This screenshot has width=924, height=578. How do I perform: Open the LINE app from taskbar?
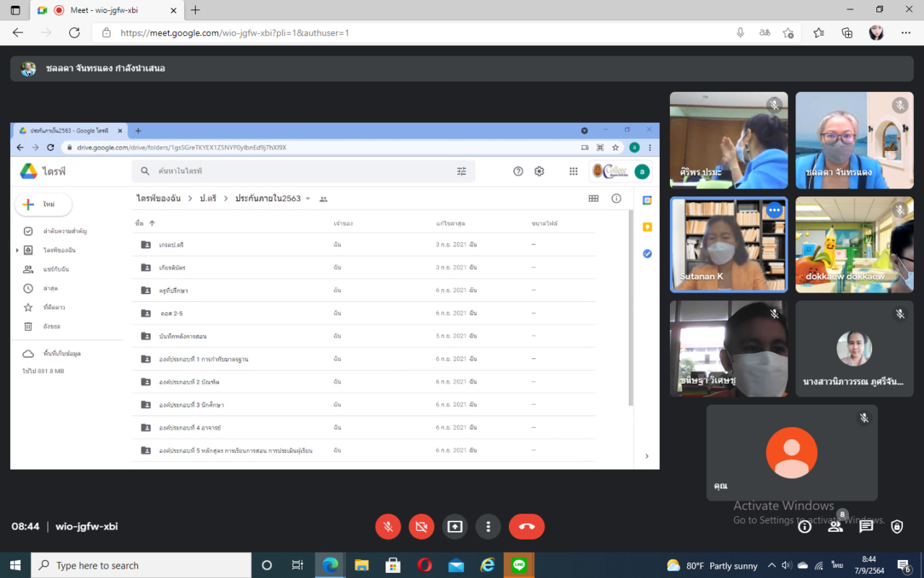tap(519, 565)
